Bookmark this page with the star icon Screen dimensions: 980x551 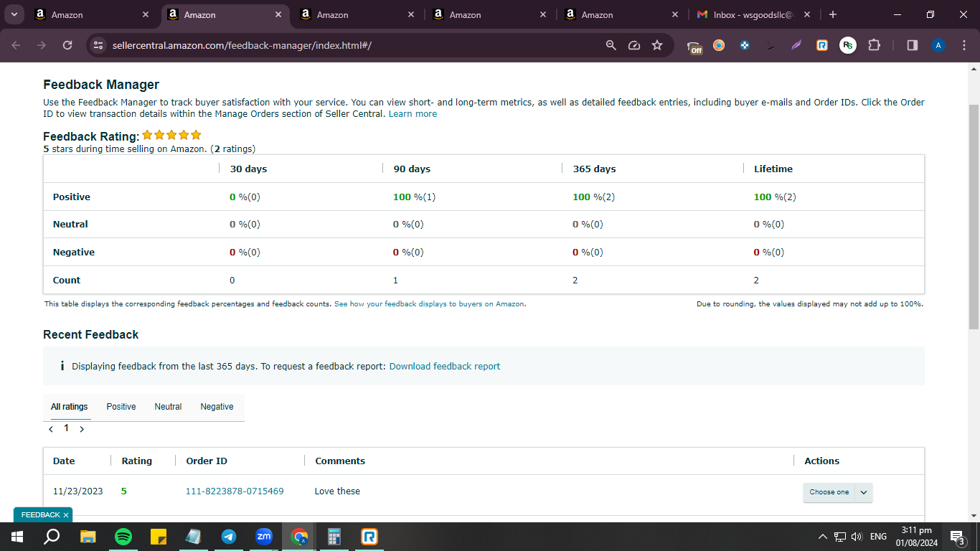(657, 45)
